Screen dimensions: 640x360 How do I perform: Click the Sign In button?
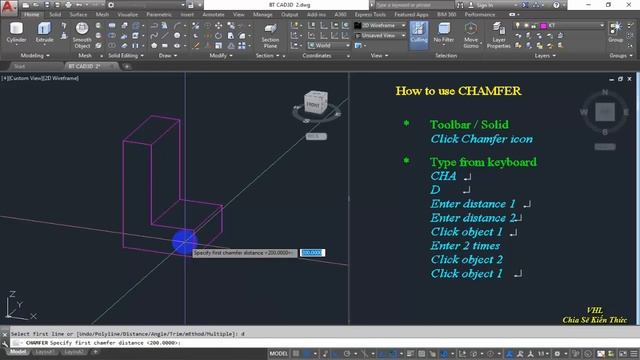point(485,5)
